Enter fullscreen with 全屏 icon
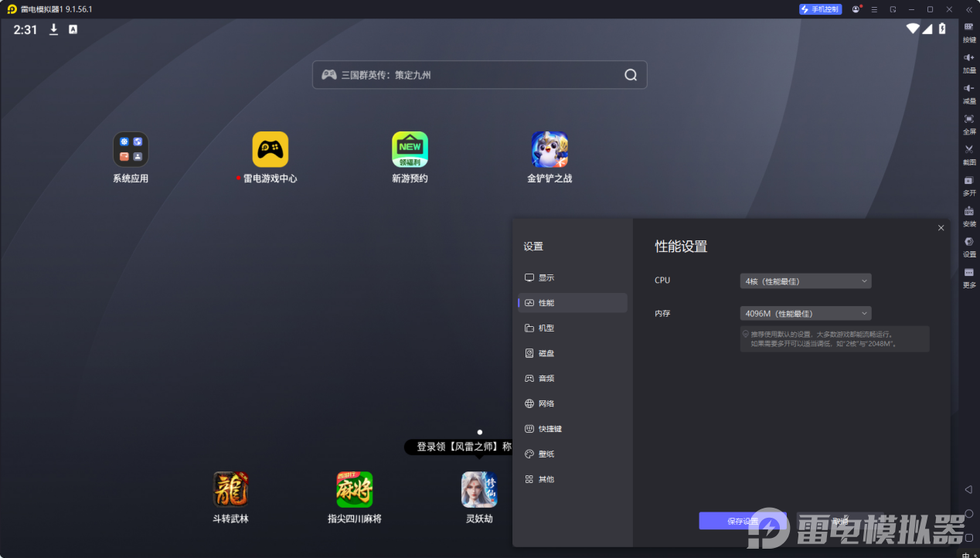Screen dimensions: 980x558 pos(968,124)
